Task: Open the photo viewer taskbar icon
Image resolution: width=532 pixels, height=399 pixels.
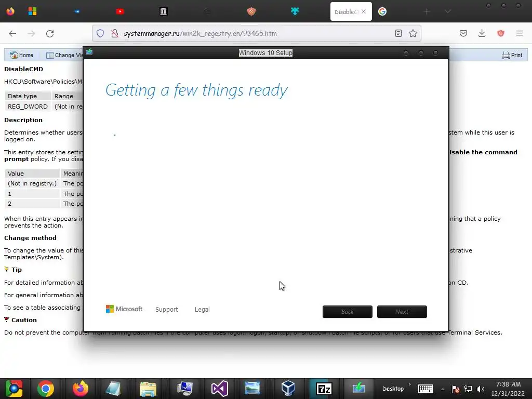Action: click(x=252, y=389)
